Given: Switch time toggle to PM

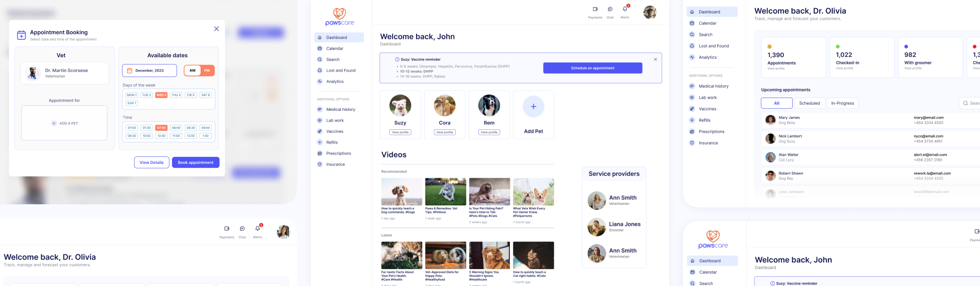Looking at the screenshot, I should click(207, 70).
